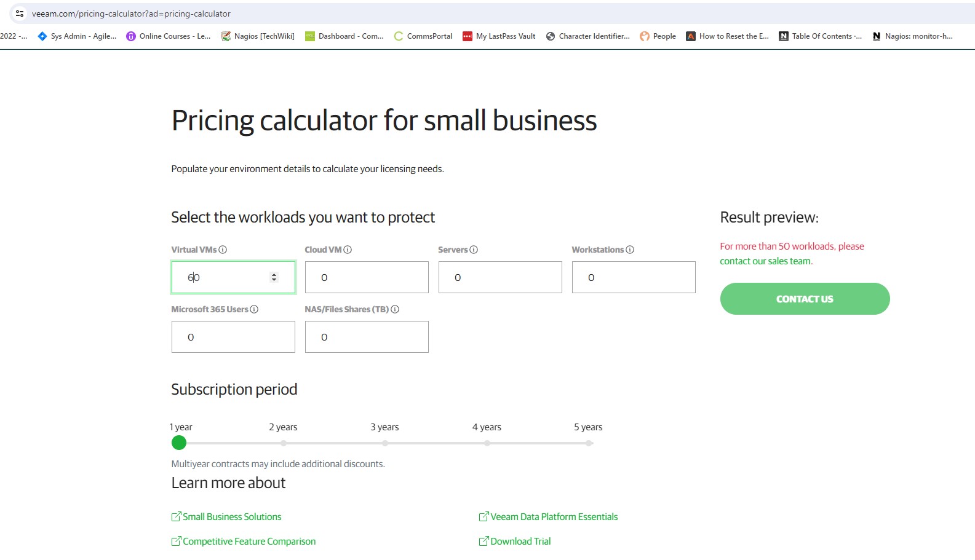Select the 1 year slider handle
Screen dimensions: 975x560
click(x=179, y=443)
